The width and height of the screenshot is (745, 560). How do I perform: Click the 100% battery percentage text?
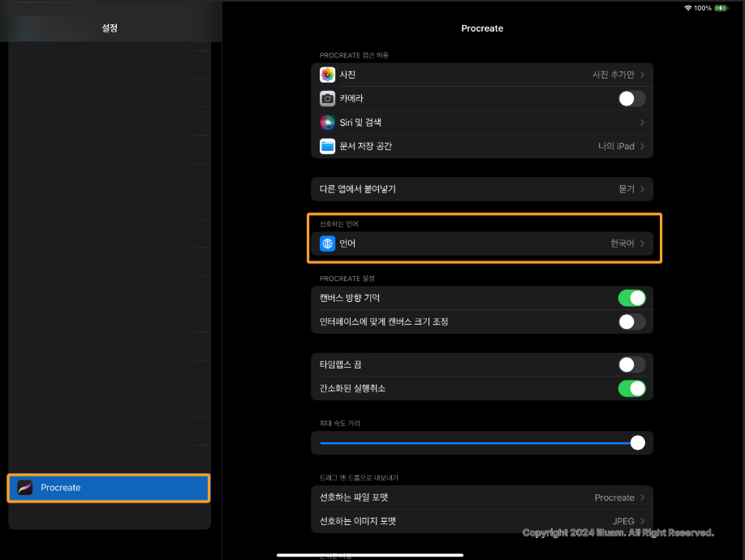click(x=703, y=8)
